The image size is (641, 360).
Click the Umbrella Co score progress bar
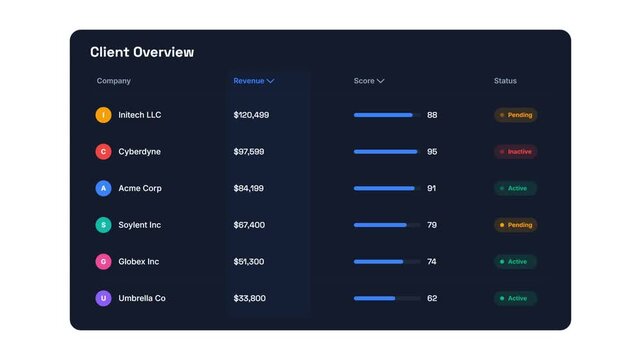(387, 298)
